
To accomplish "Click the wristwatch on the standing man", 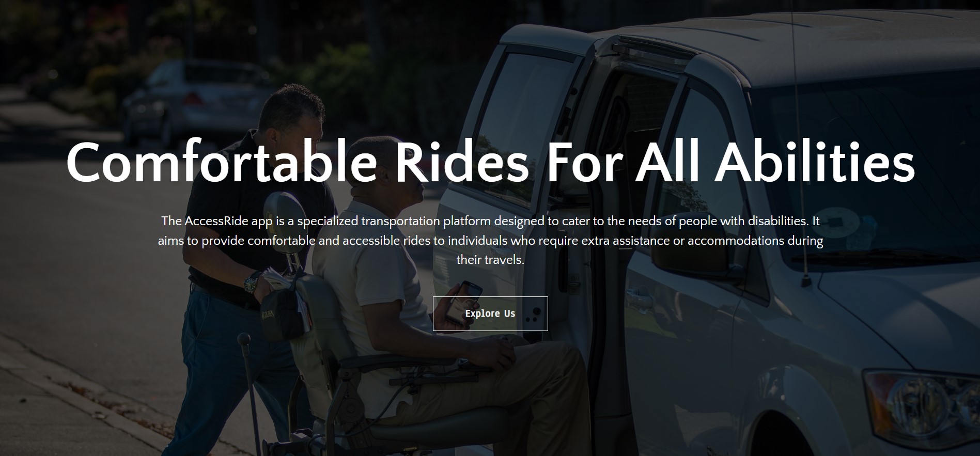I will tap(252, 283).
